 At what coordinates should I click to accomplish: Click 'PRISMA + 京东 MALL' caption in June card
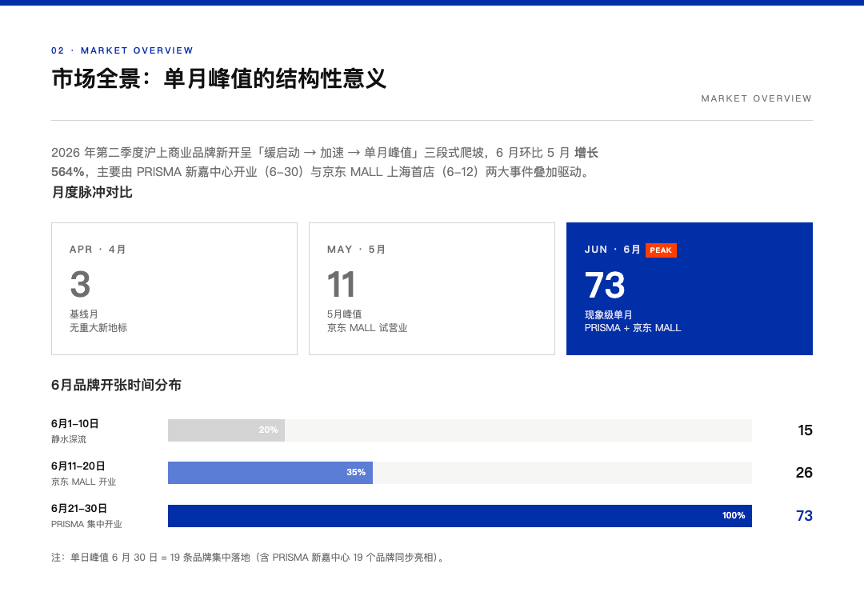click(633, 328)
